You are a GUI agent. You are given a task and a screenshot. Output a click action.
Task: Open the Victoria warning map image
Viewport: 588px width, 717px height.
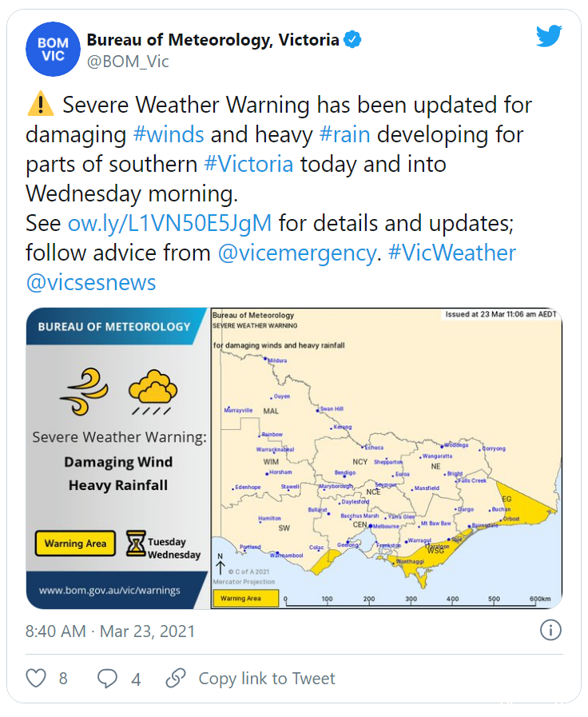[x=386, y=458]
